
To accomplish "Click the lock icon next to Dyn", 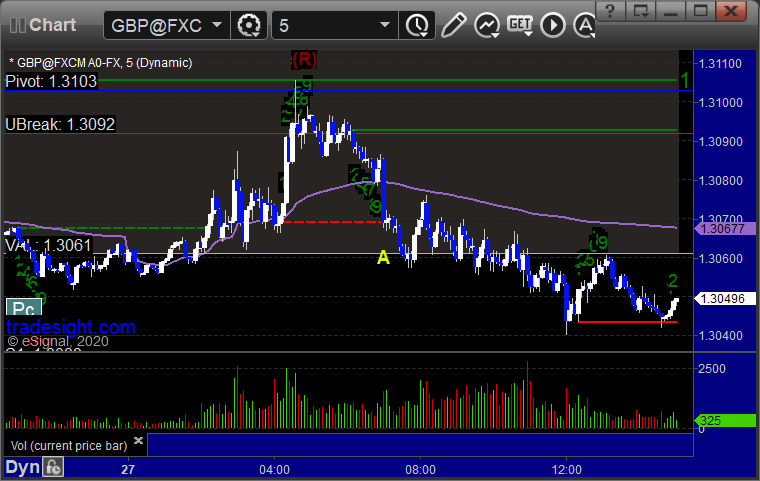I will point(53,467).
